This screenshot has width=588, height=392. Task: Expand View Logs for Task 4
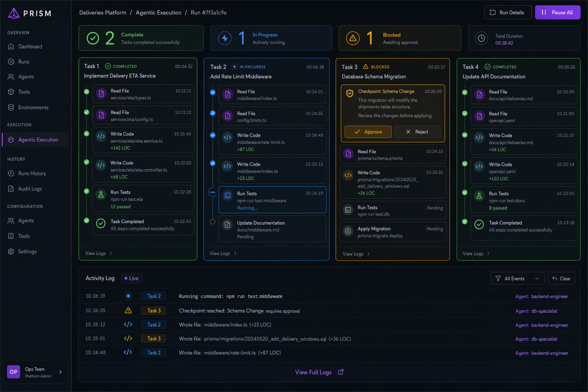[x=476, y=253]
